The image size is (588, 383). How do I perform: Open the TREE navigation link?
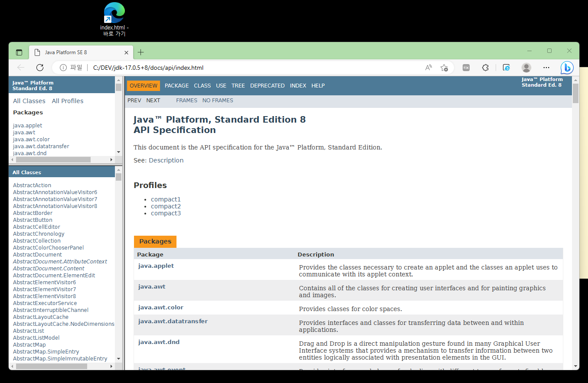point(238,86)
